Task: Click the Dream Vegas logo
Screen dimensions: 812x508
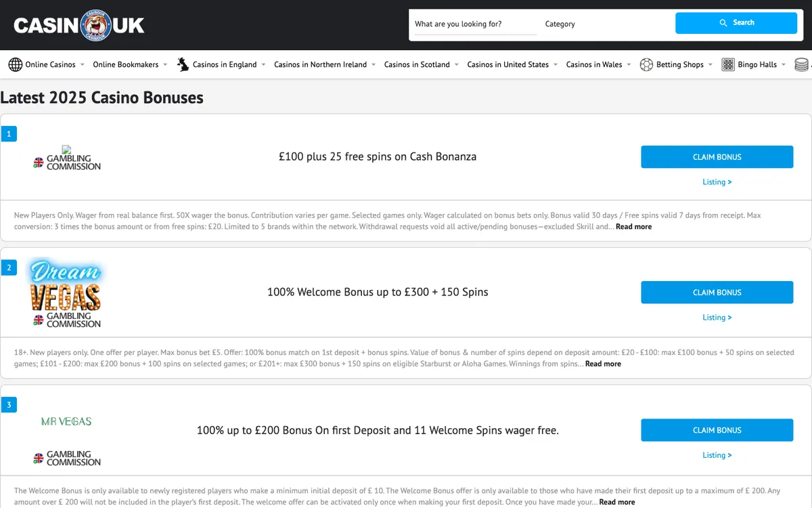Action: pyautogui.click(x=65, y=285)
